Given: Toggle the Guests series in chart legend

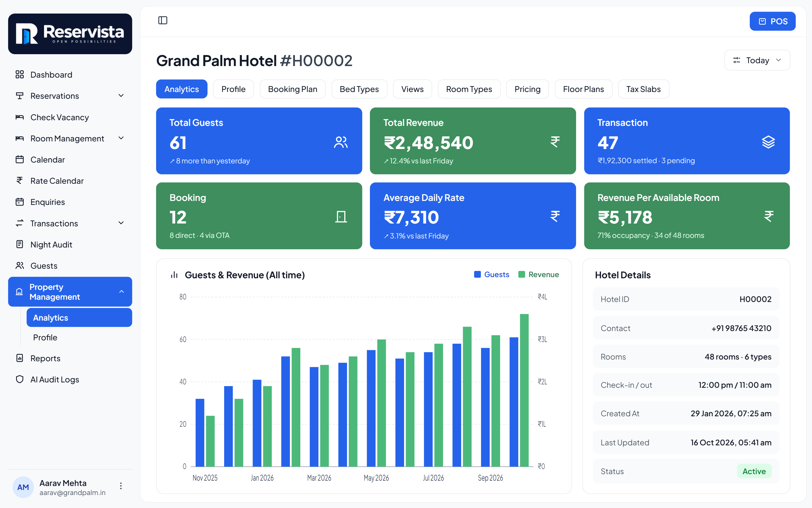Looking at the screenshot, I should [x=491, y=275].
